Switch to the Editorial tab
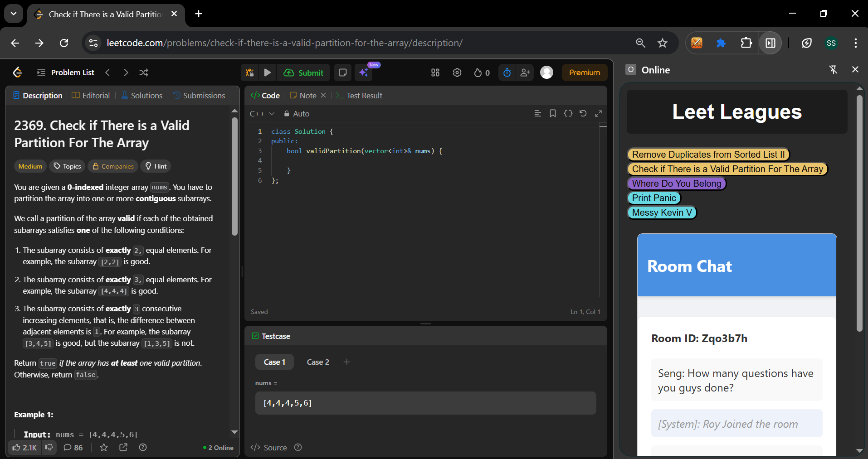This screenshot has height=459, width=868. pyautogui.click(x=91, y=96)
